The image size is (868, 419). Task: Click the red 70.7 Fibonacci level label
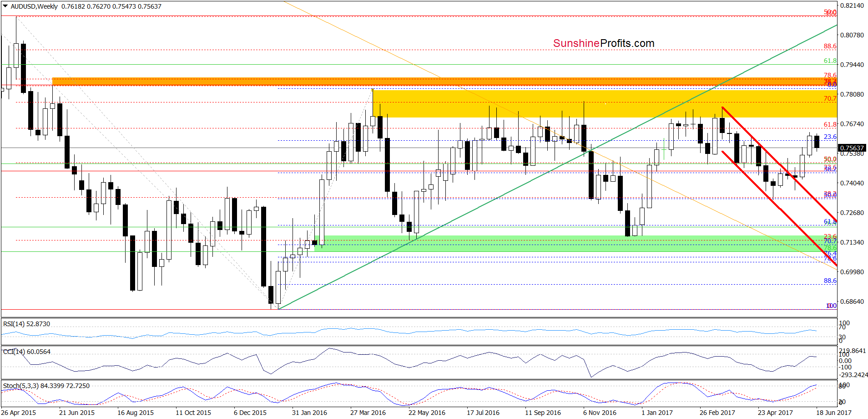(830, 98)
